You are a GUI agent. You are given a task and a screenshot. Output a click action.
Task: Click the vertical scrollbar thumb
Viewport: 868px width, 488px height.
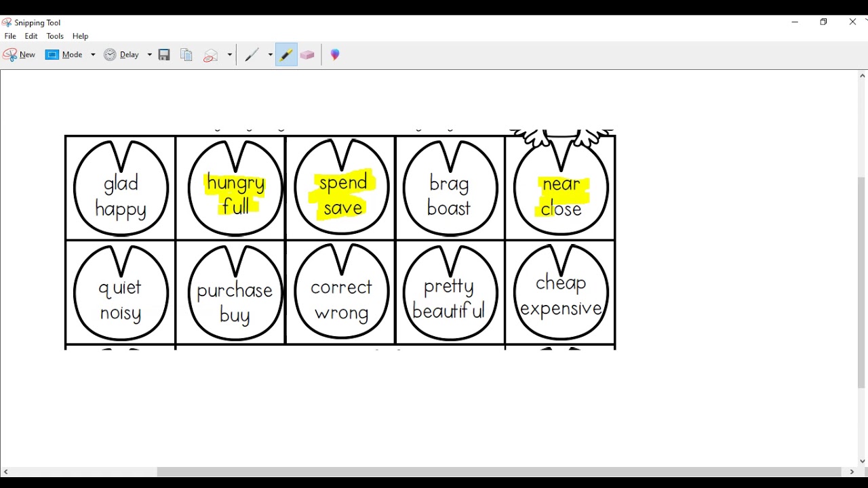coord(862,283)
